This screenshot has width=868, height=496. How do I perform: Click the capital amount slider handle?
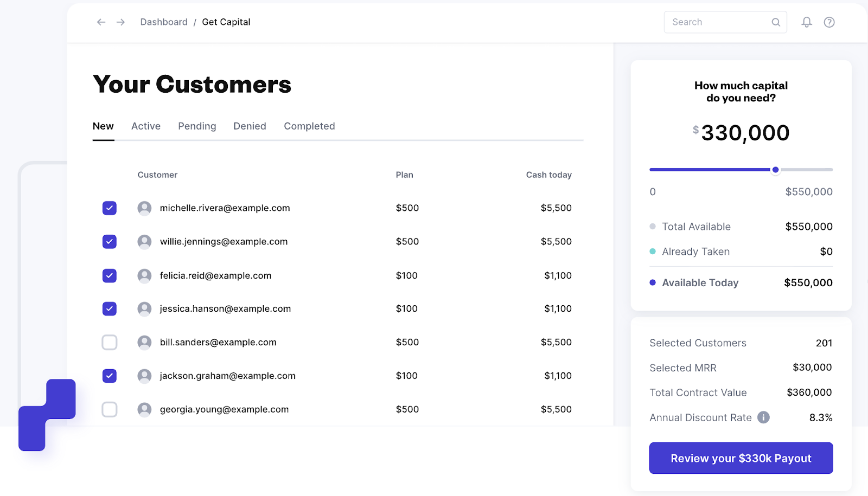[x=776, y=170]
